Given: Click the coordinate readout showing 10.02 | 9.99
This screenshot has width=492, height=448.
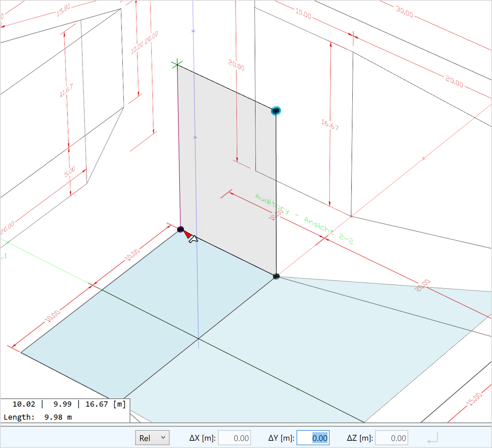Looking at the screenshot, I should coord(64,404).
